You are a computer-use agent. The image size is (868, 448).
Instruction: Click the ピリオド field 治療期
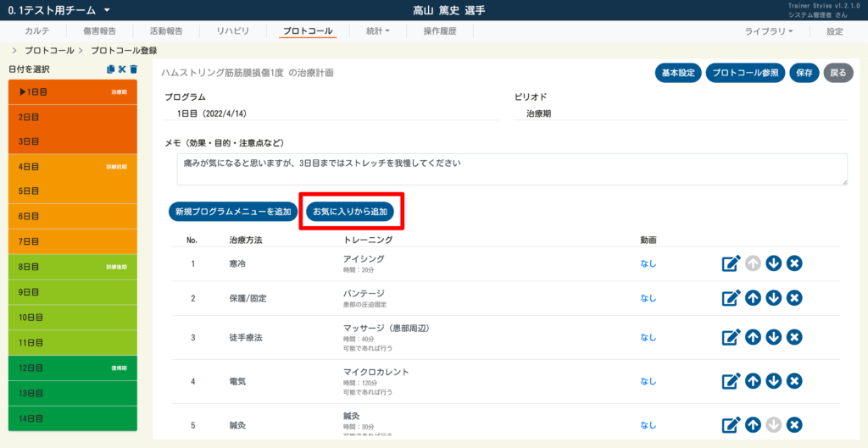pyautogui.click(x=680, y=113)
